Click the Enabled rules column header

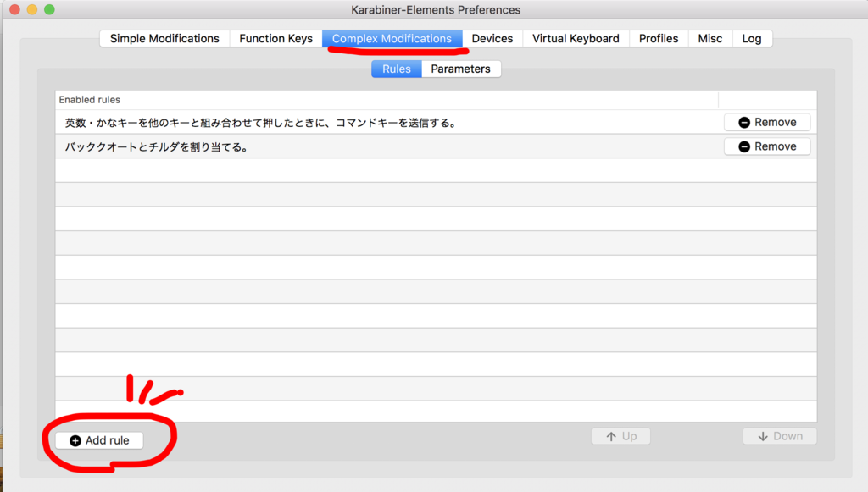387,100
